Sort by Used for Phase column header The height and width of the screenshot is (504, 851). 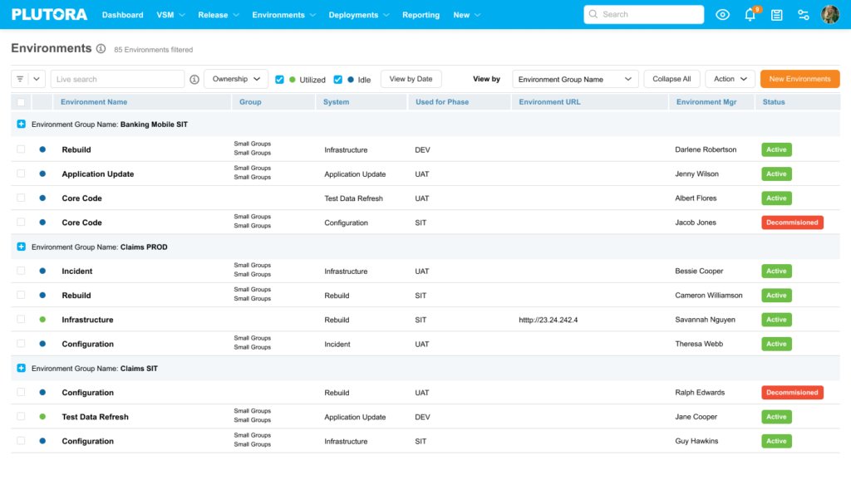(442, 102)
